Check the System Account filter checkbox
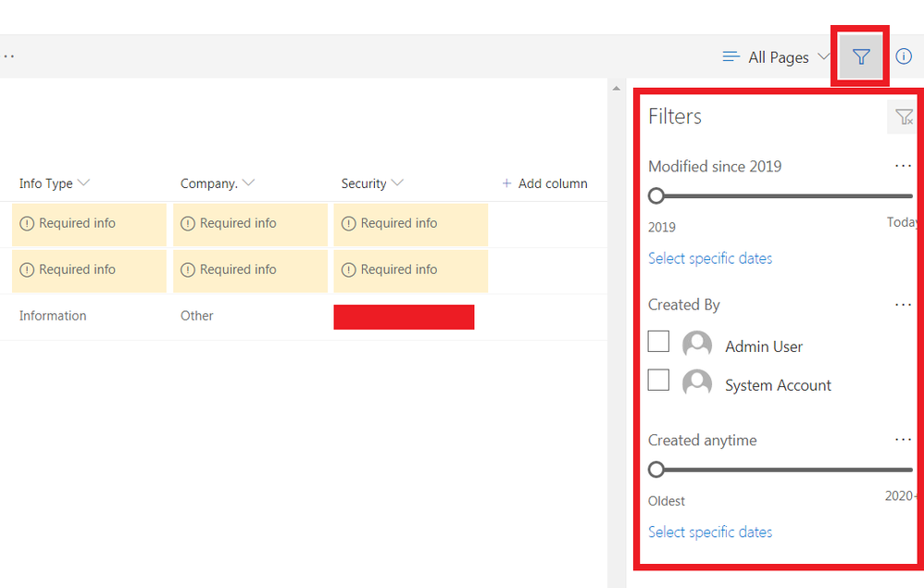 (658, 381)
